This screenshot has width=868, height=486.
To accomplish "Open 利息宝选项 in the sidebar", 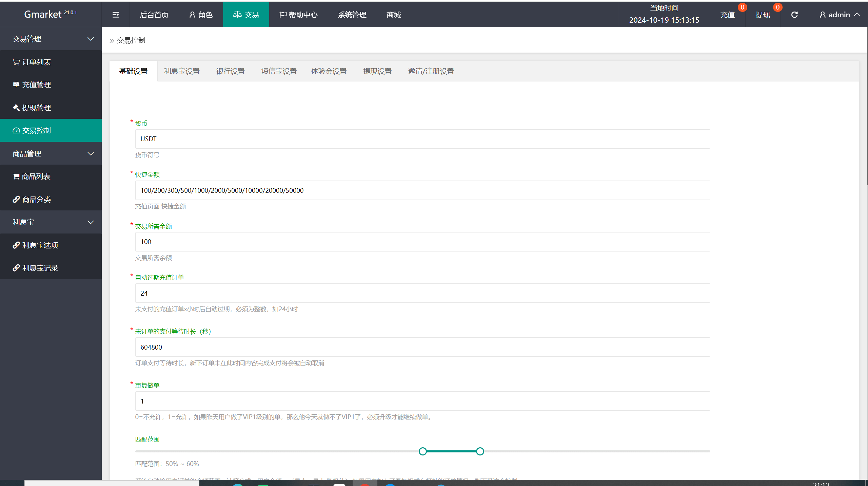I will click(40, 245).
